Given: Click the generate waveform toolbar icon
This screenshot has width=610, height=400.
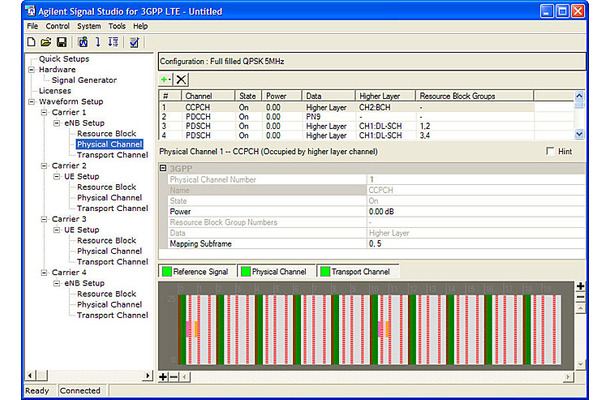Looking at the screenshot, I should (x=82, y=42).
